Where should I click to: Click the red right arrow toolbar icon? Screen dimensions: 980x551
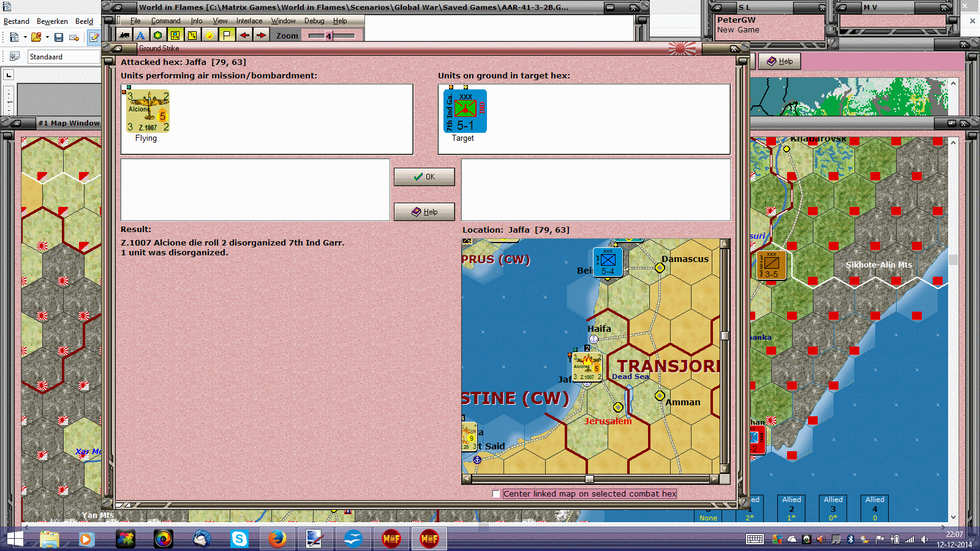(261, 36)
